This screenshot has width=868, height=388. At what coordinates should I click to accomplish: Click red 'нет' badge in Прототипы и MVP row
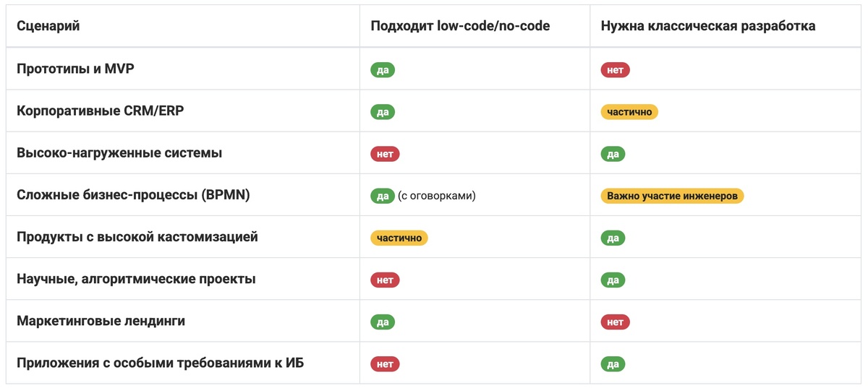[x=615, y=70]
